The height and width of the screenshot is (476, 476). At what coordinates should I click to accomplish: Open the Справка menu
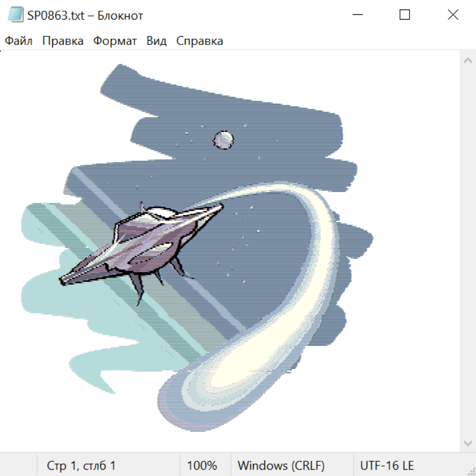(x=199, y=41)
